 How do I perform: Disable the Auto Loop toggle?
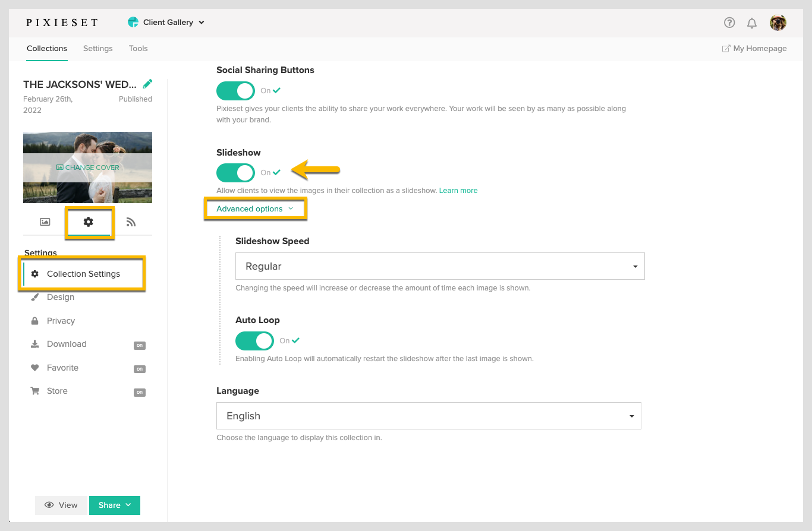pyautogui.click(x=254, y=341)
